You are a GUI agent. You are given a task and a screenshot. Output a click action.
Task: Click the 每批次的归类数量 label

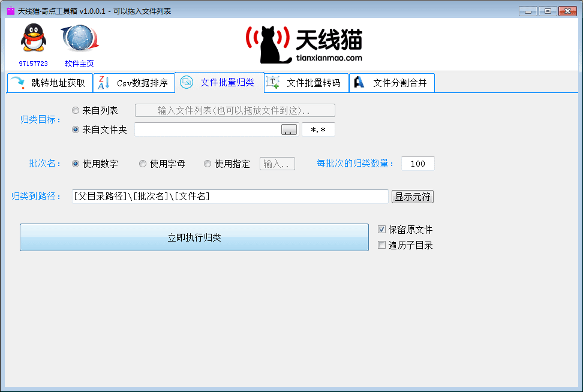pyautogui.click(x=355, y=164)
